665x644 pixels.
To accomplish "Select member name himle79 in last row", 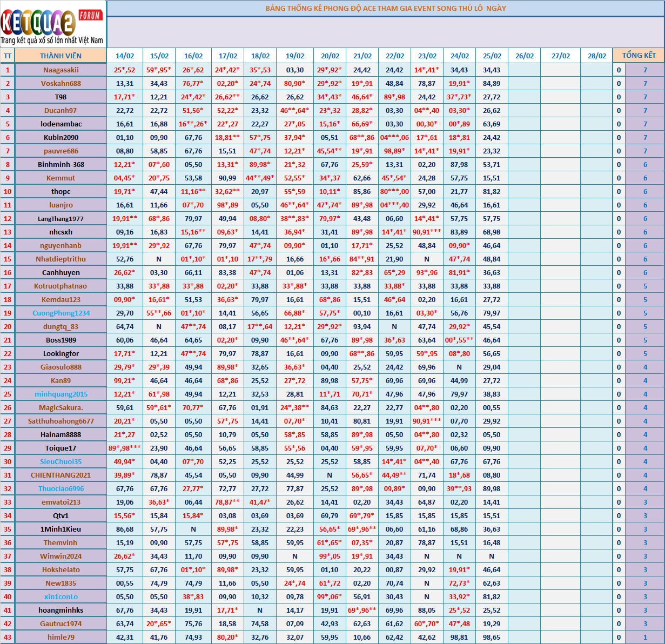I will click(x=61, y=637).
